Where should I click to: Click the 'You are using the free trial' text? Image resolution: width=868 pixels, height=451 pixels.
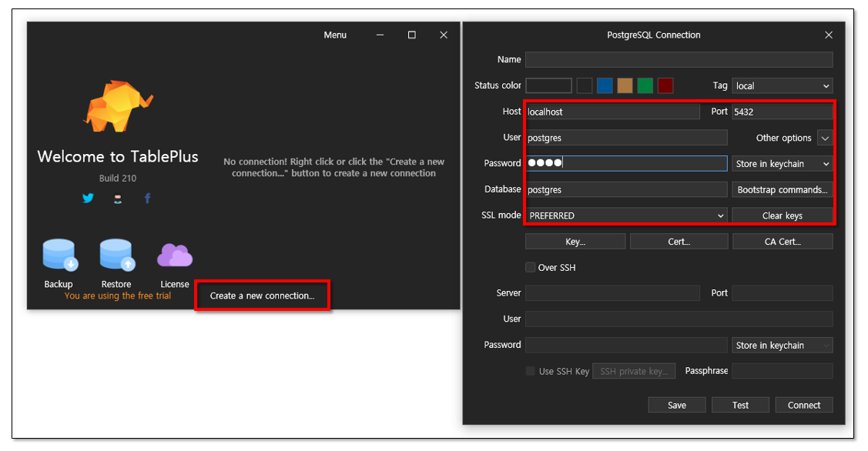pos(117,296)
